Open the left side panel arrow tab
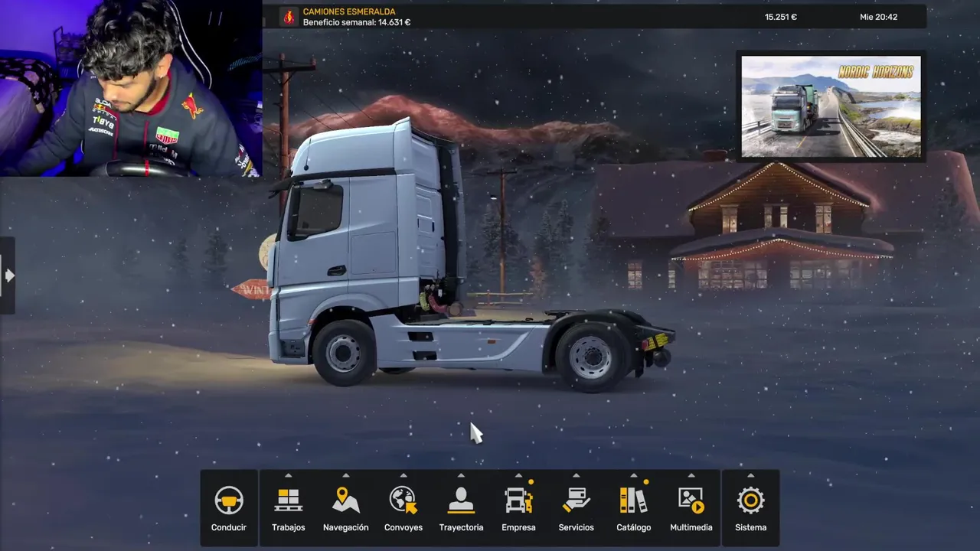This screenshot has height=551, width=980. (x=8, y=275)
